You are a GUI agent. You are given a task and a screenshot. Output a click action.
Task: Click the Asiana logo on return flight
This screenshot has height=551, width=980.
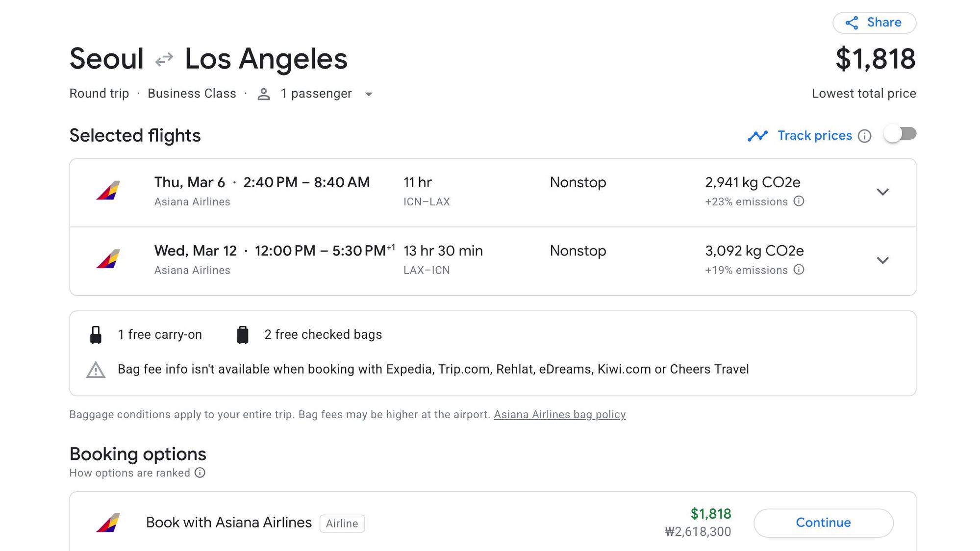coord(108,259)
